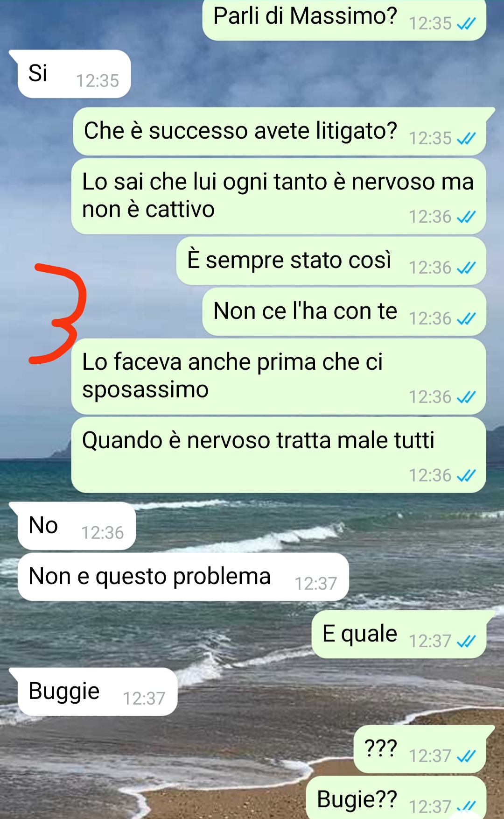Image resolution: width=504 pixels, height=819 pixels.
Task: Select the 'Bugie??' message at the bottom
Action: (396, 798)
